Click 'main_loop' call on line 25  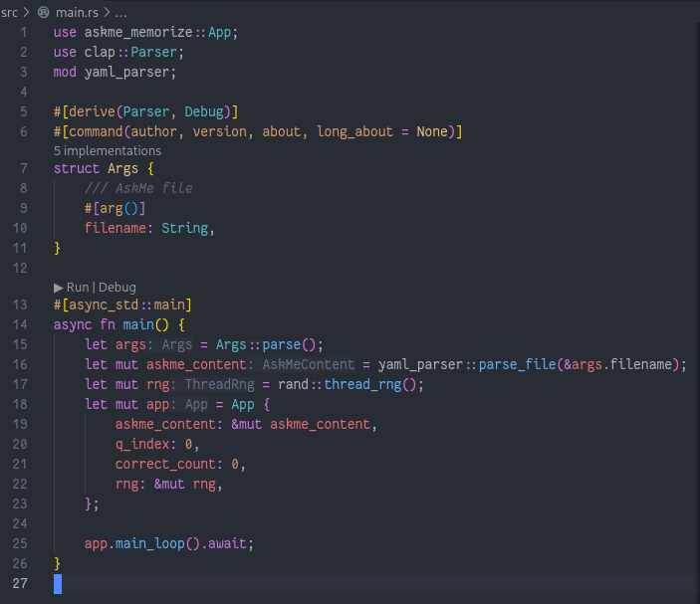(150, 544)
